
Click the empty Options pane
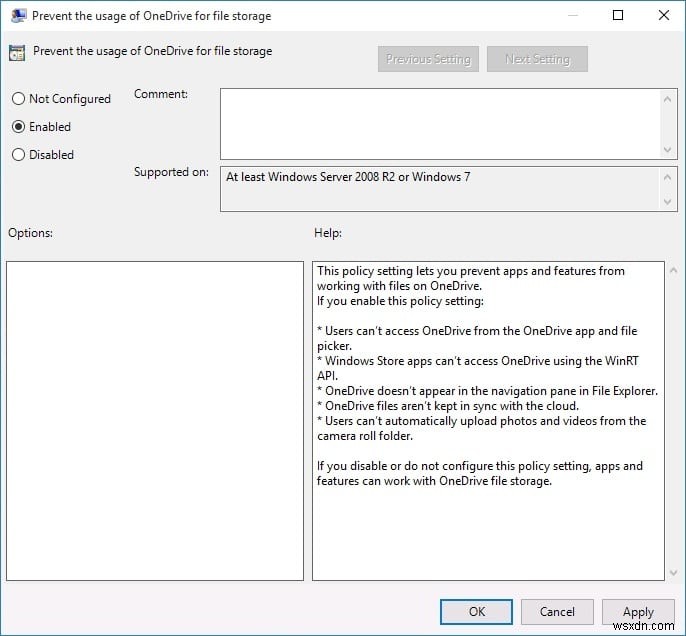click(155, 421)
